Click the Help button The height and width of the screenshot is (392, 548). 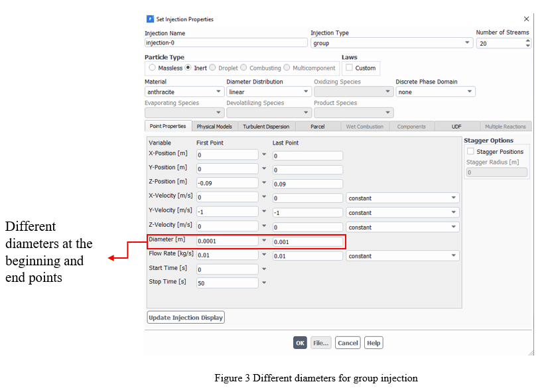coord(374,343)
